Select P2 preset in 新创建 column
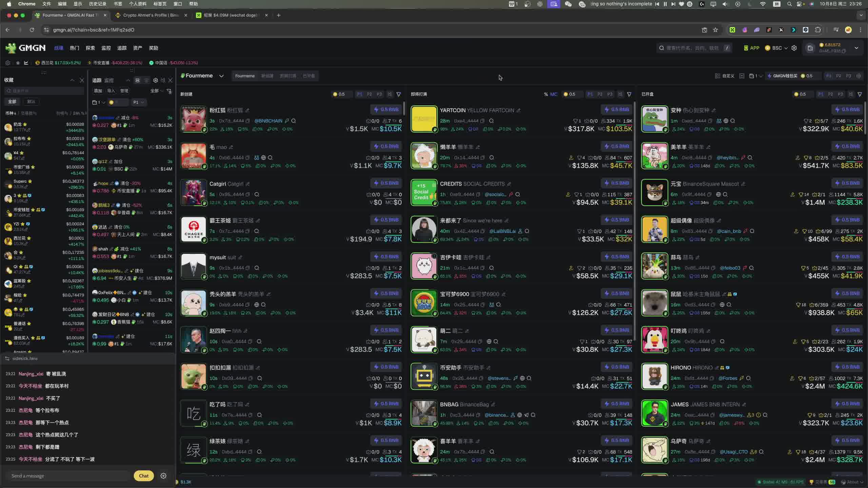The height and width of the screenshot is (488, 868). [369, 94]
